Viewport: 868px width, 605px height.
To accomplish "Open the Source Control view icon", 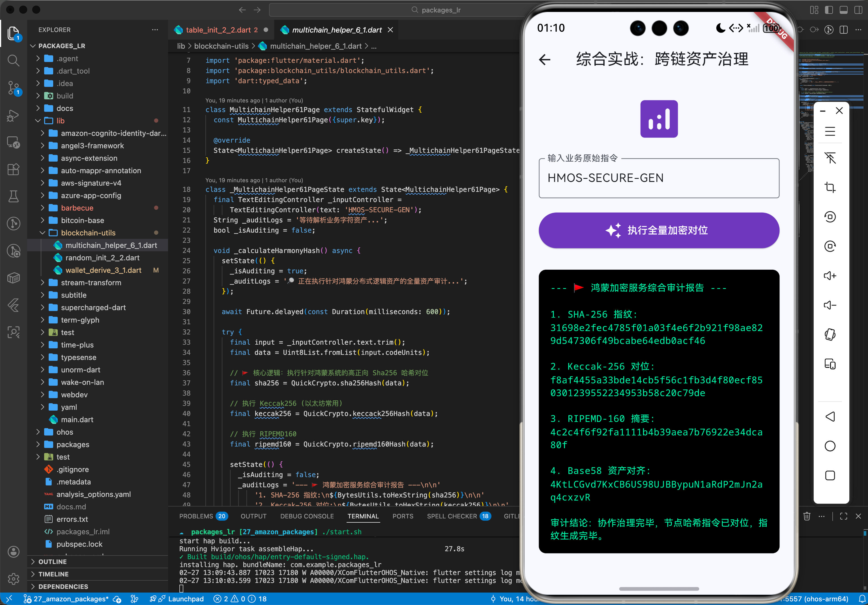I will 14,88.
